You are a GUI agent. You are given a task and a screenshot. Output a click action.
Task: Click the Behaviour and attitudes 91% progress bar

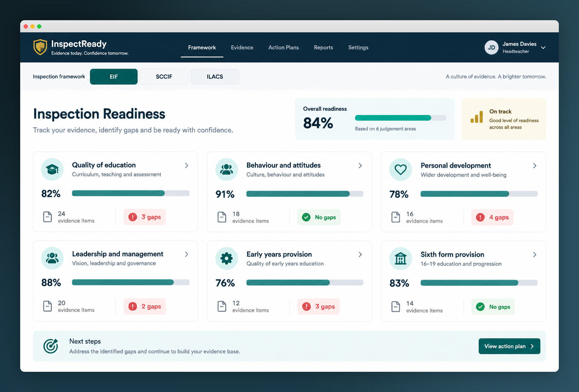305,194
